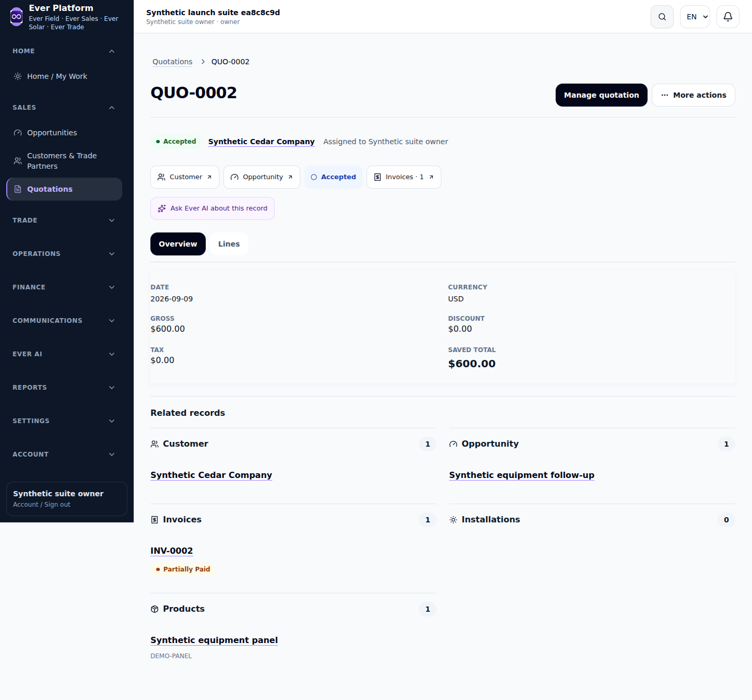Open the EN language dropdown
This screenshot has height=700, width=752.
click(x=695, y=17)
